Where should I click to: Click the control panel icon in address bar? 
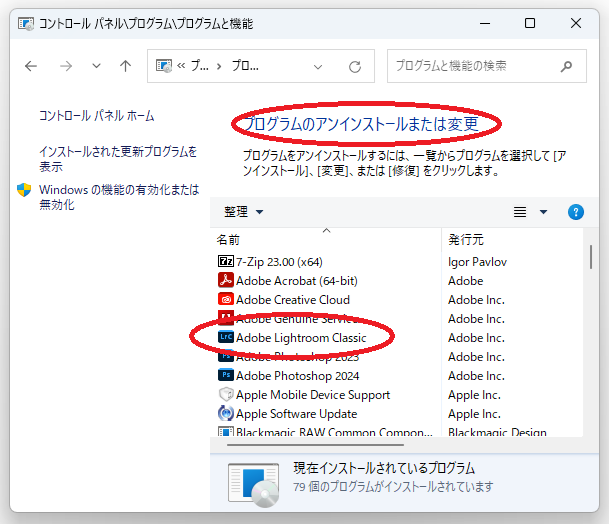[164, 66]
